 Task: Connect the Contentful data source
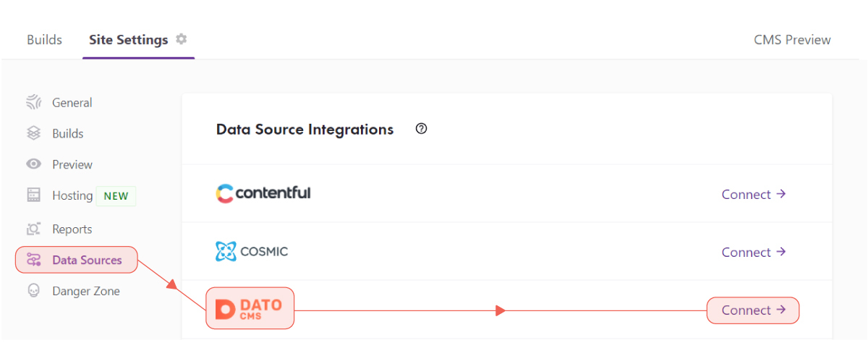pos(754,194)
